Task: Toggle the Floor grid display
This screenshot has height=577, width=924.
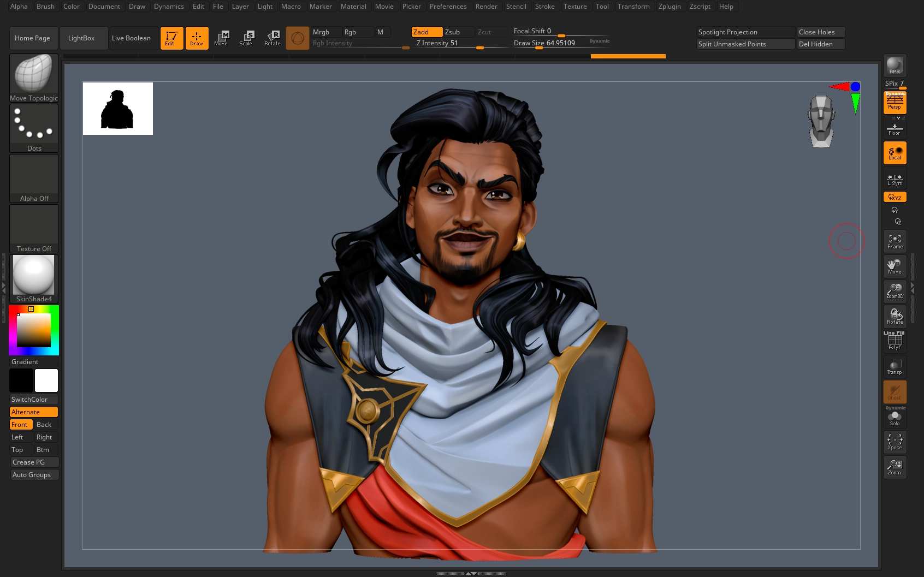Action: pos(895,129)
